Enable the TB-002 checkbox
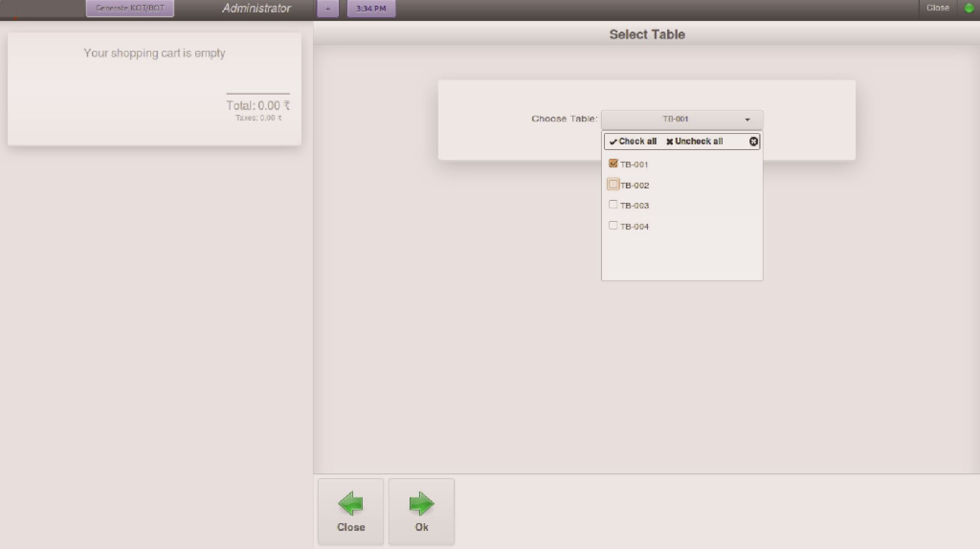980x549 pixels. (613, 185)
